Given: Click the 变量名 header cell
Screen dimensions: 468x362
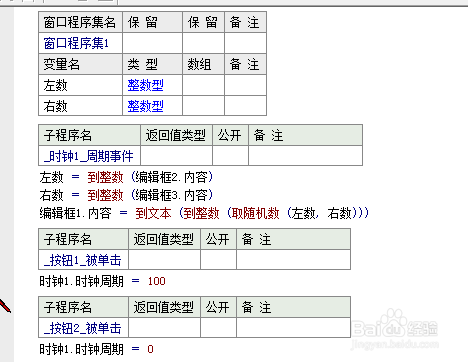Looking at the screenshot, I should pos(80,64).
